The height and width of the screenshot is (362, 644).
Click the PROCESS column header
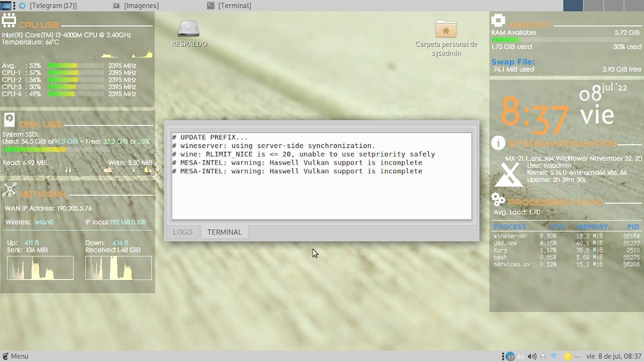pos(510,227)
